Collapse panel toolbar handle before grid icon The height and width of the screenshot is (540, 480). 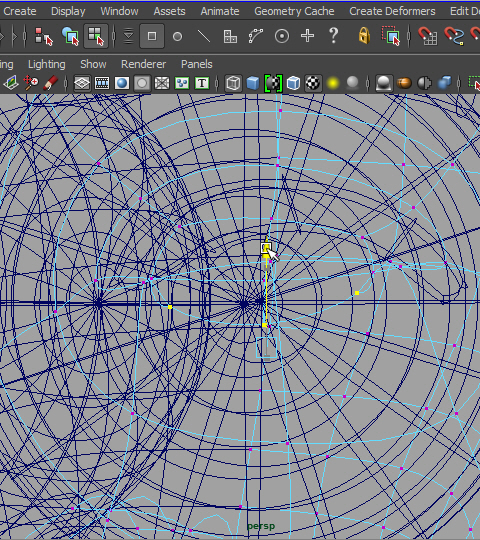pos(66,83)
